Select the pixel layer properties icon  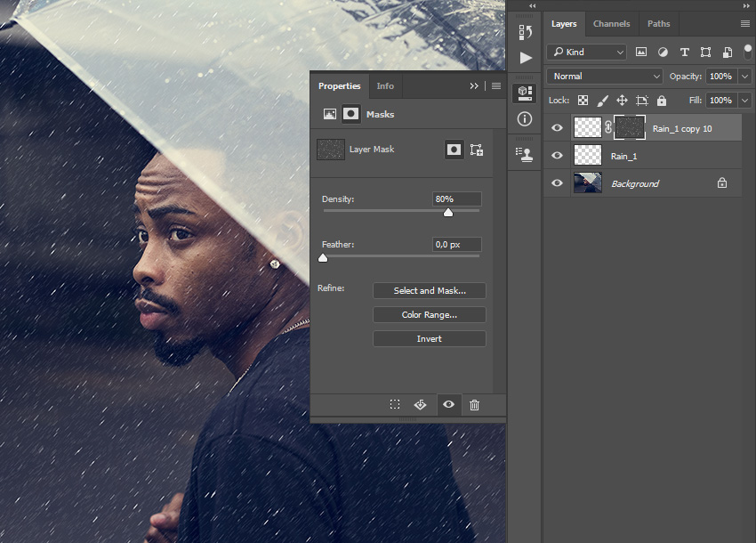[x=330, y=115]
